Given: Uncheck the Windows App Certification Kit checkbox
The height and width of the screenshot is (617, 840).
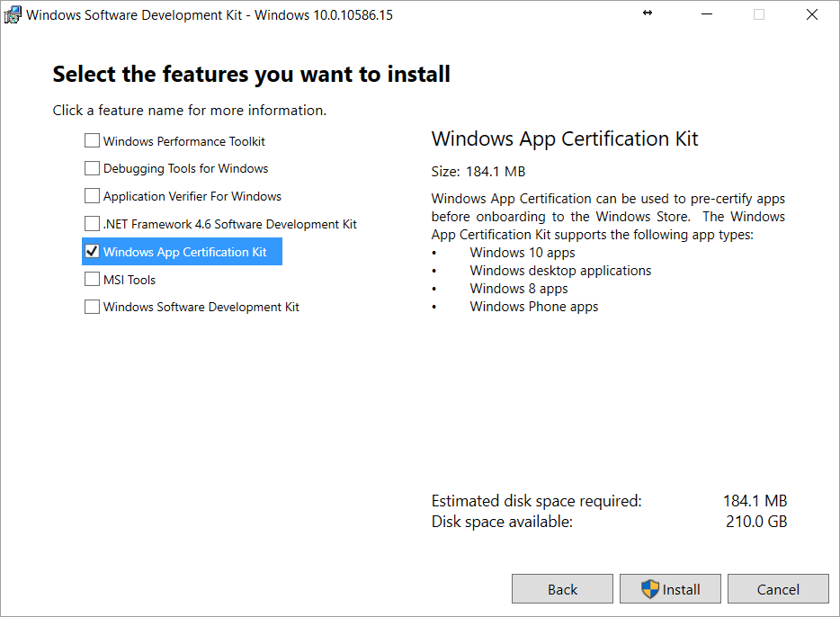Looking at the screenshot, I should 92,251.
